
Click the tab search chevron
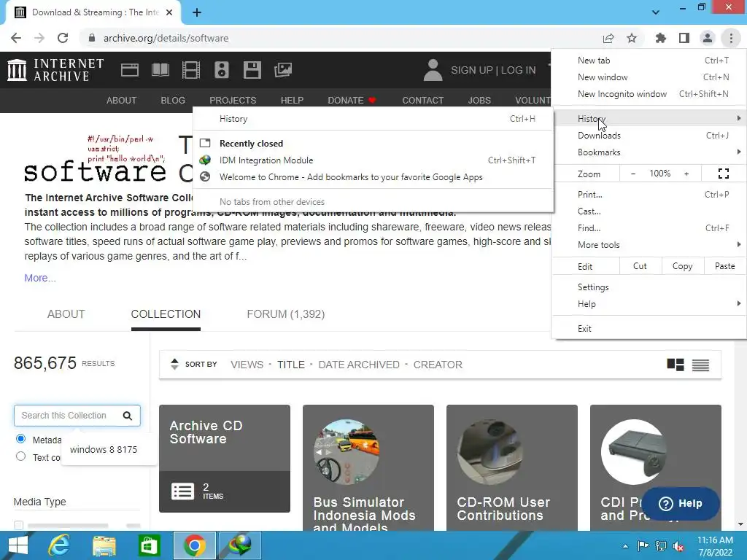[656, 12]
